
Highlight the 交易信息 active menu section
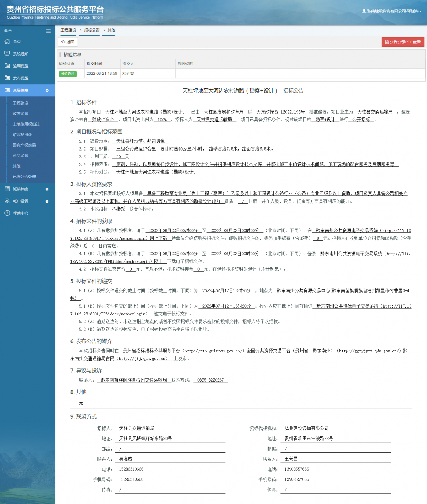(x=21, y=90)
